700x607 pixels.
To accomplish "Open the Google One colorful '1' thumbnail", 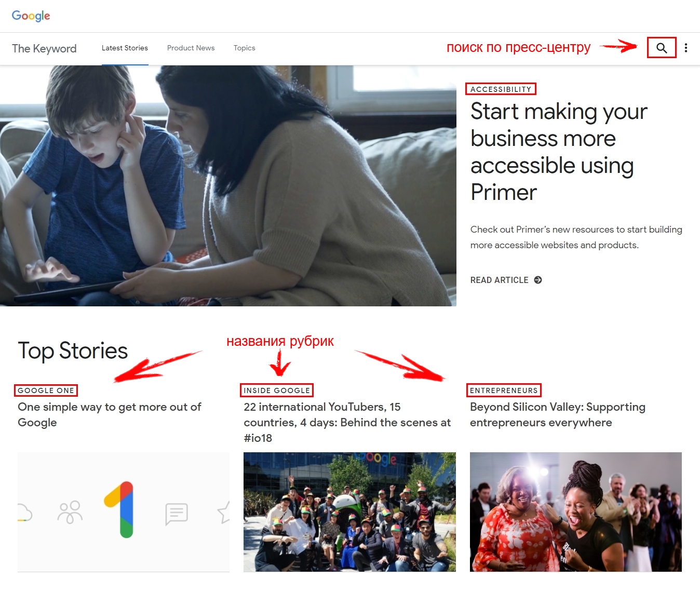I will coord(124,511).
